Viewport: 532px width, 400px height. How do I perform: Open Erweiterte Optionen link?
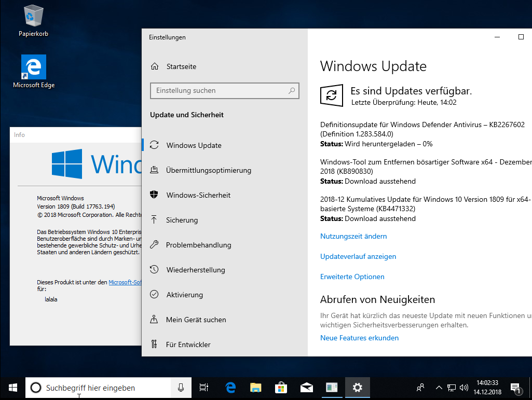[352, 277]
